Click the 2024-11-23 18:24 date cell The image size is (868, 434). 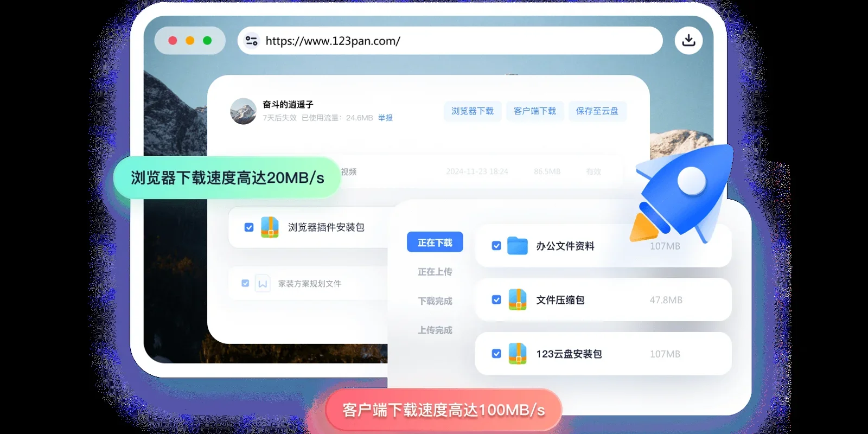(477, 171)
